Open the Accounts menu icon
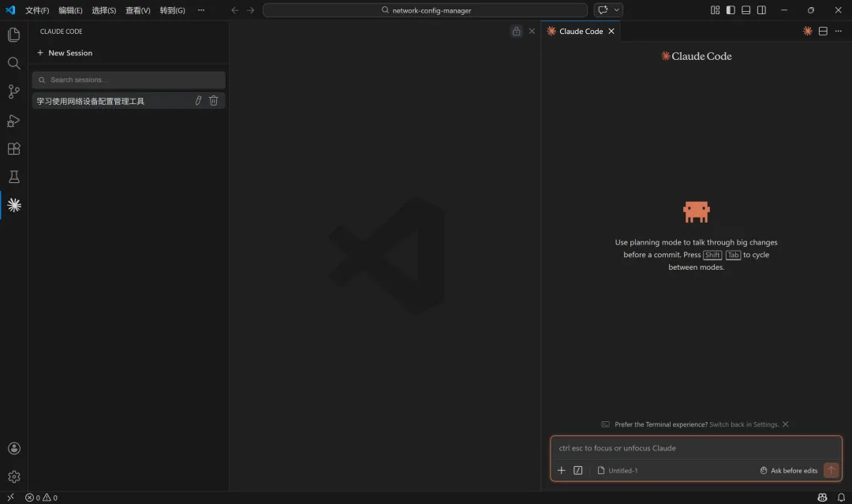This screenshot has height=504, width=852. [x=14, y=448]
